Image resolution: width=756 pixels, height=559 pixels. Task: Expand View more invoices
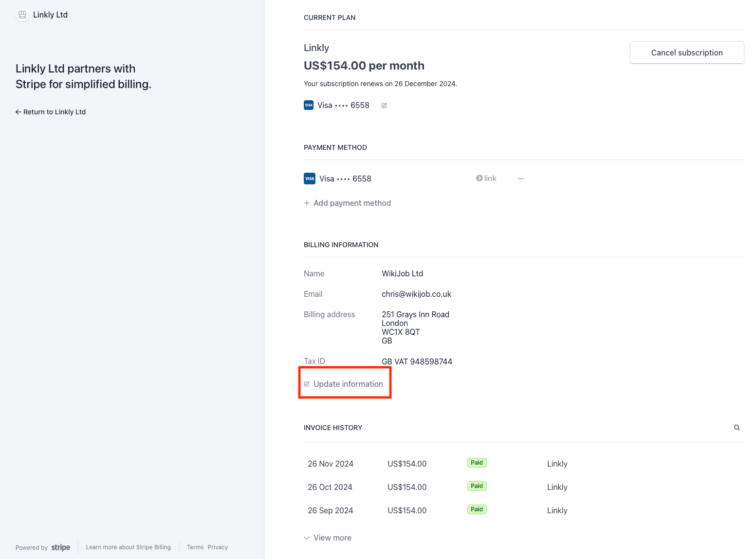pyautogui.click(x=332, y=538)
